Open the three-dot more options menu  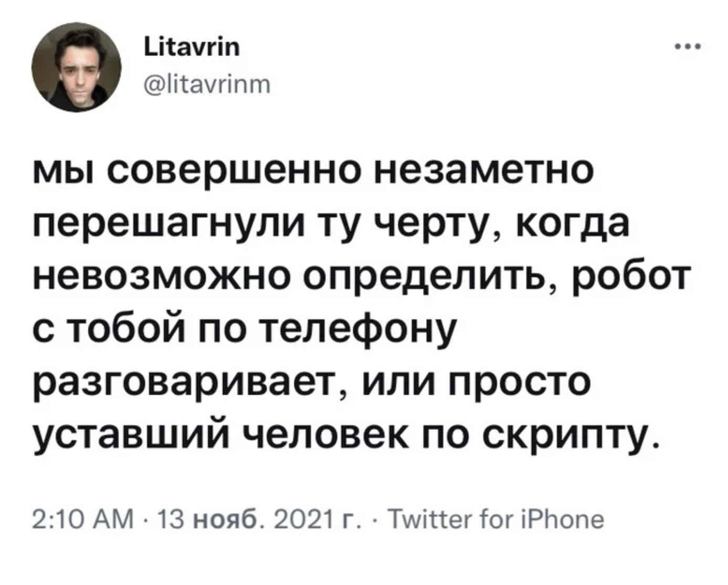coord(687,47)
